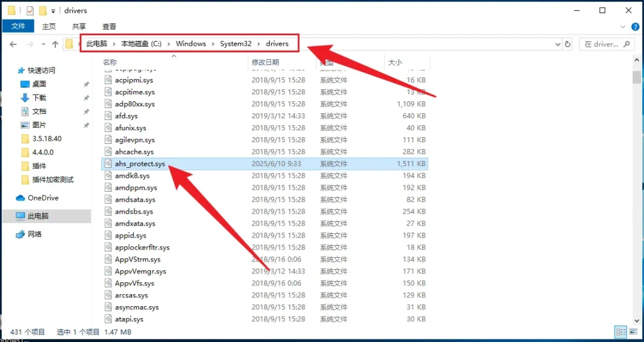The width and height of the screenshot is (644, 342).
Task: Open OneDrive in the navigation pane
Action: 43,198
